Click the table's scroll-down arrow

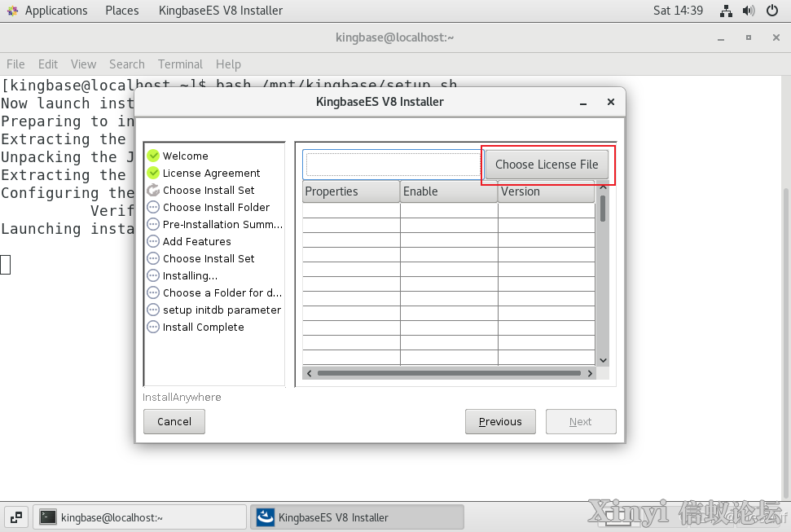[603, 360]
